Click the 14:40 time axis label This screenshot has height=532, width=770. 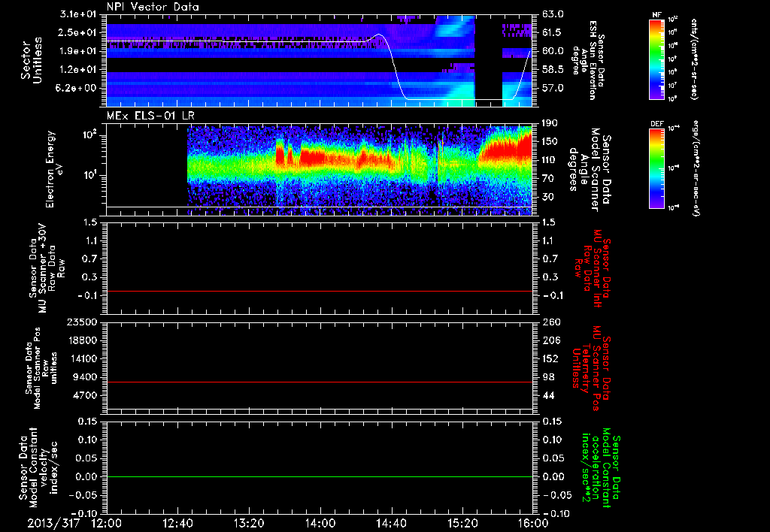(391, 523)
